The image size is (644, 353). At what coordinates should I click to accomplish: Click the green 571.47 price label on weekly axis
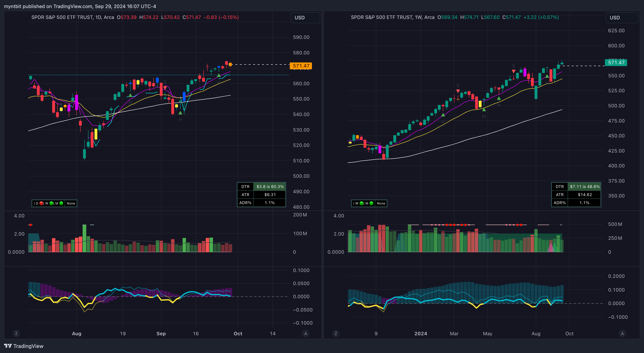(616, 62)
